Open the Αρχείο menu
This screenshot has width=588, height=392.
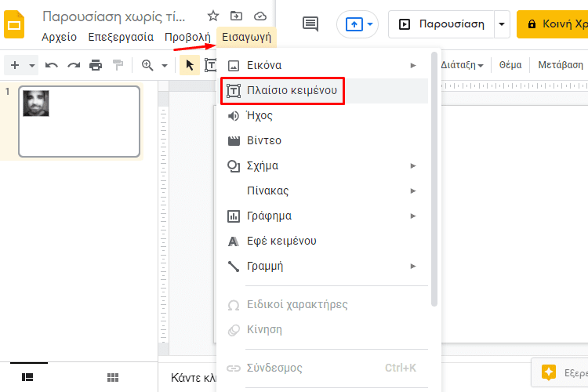(60, 37)
